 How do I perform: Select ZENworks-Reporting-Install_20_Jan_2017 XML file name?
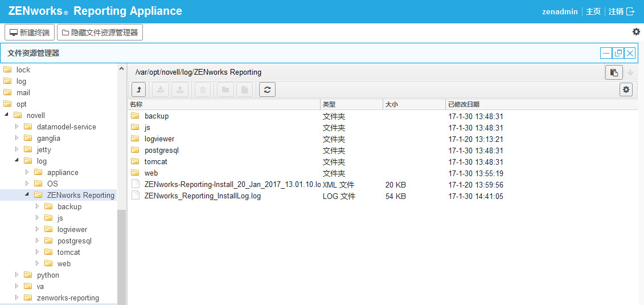point(232,185)
